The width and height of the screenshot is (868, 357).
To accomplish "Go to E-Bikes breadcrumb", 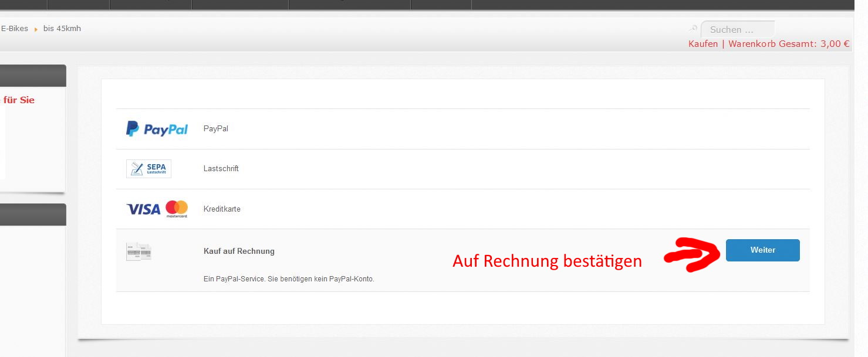I will click(15, 29).
